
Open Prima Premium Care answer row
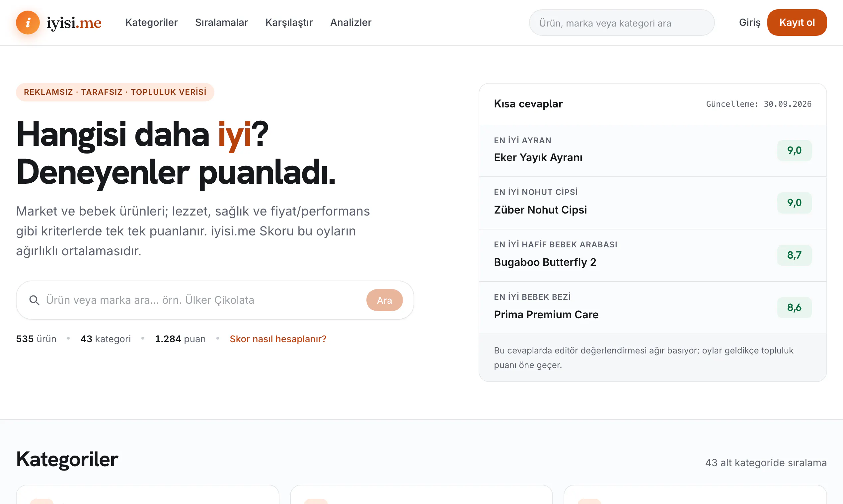(x=652, y=307)
